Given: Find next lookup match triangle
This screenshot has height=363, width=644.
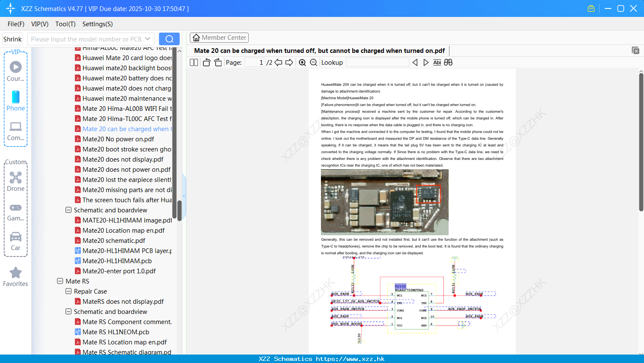Looking at the screenshot, I should (x=426, y=63).
